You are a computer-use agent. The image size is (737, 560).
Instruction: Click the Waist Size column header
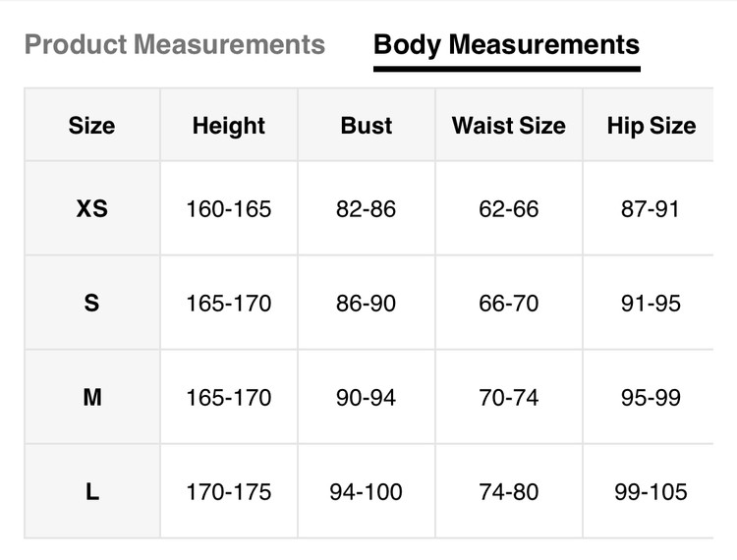click(x=509, y=126)
